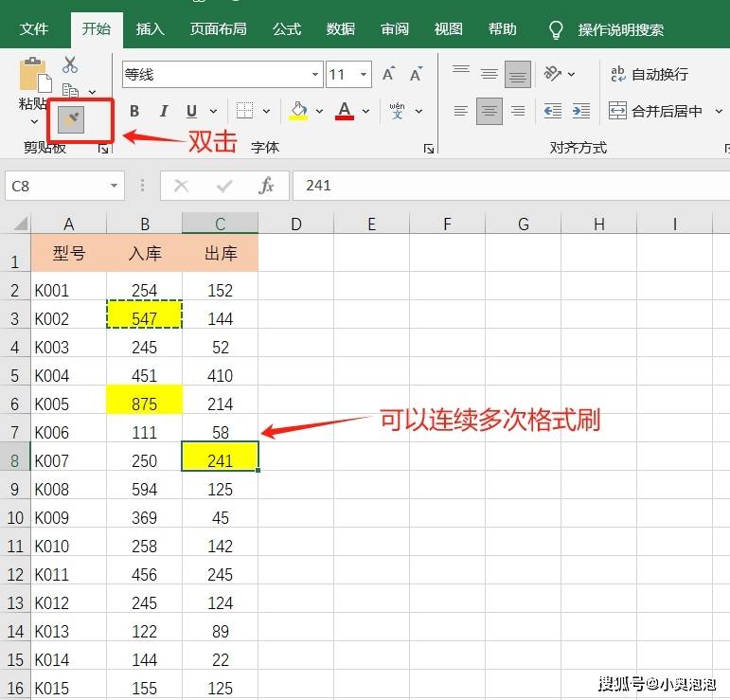The height and width of the screenshot is (700, 730).
Task: Expand underline style dropdown arrow
Action: click(x=213, y=111)
